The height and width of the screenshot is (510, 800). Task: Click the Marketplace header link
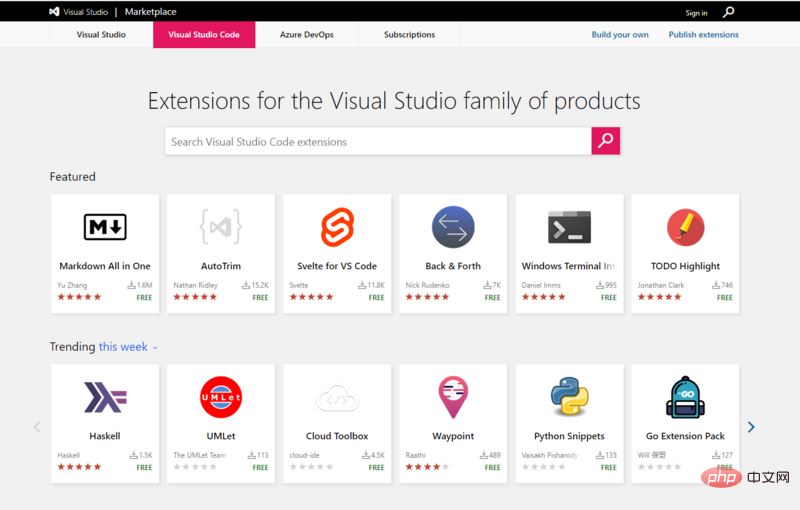point(151,12)
